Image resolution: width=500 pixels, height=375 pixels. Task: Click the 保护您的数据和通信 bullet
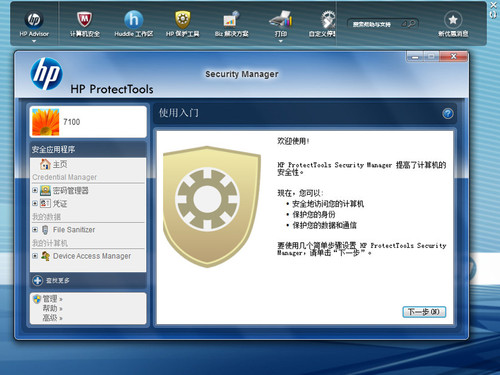(x=324, y=225)
